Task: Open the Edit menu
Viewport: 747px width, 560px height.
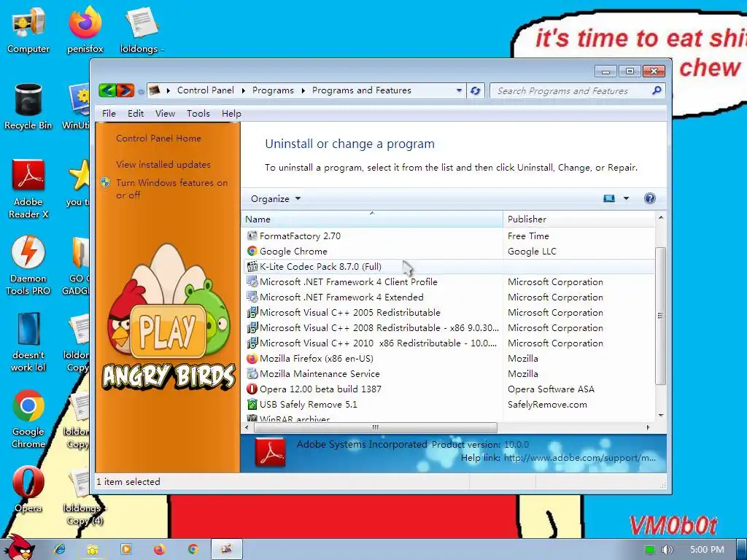Action: click(x=135, y=113)
